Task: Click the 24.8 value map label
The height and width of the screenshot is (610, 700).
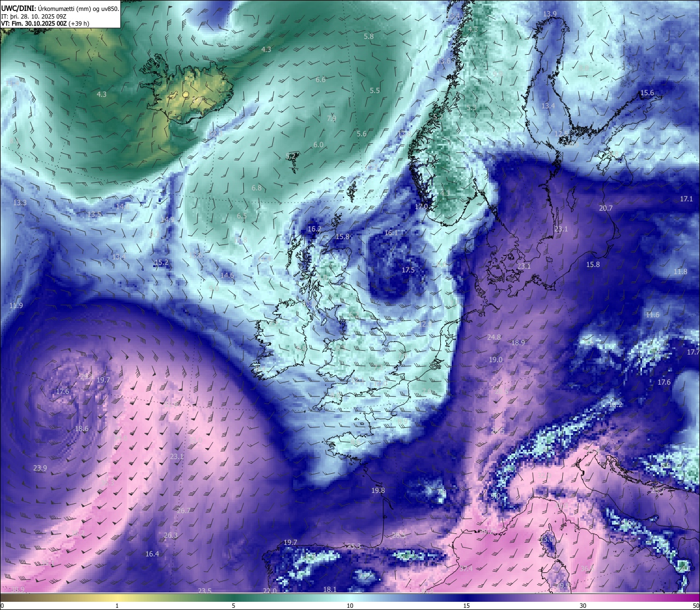Action: pyautogui.click(x=494, y=338)
